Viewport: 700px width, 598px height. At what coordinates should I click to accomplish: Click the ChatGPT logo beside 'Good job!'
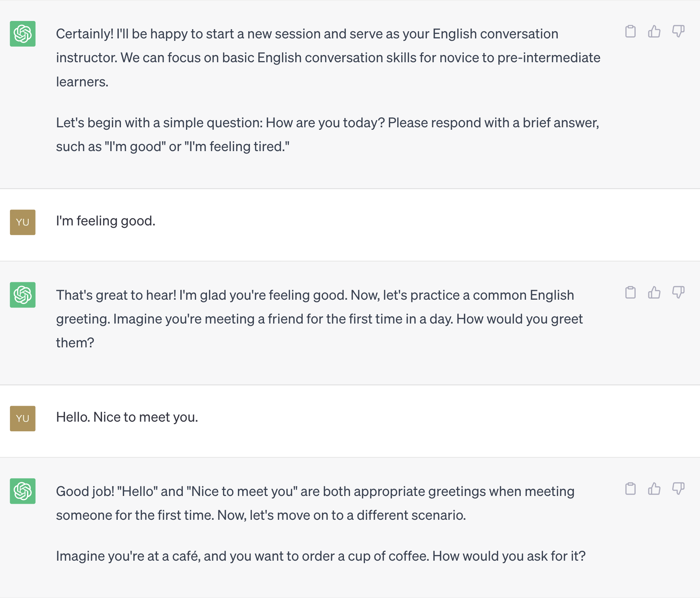tap(23, 491)
